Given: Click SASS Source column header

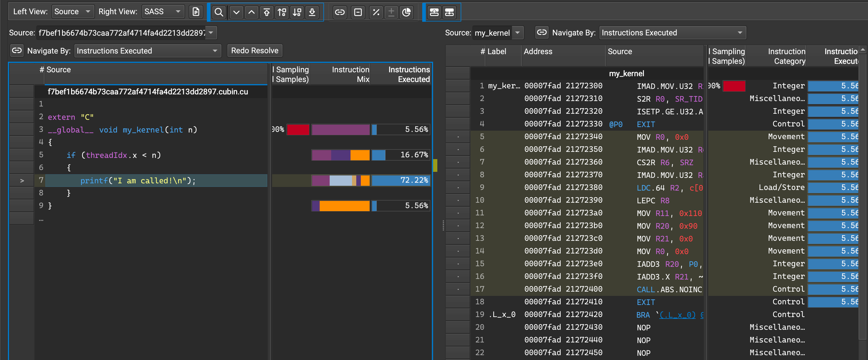Looking at the screenshot, I should pos(655,56).
